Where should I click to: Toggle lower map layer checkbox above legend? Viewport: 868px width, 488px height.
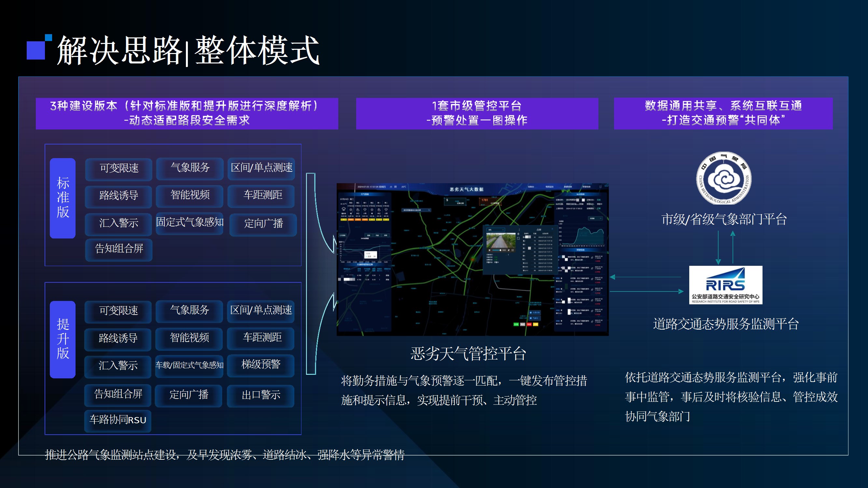tap(531, 318)
